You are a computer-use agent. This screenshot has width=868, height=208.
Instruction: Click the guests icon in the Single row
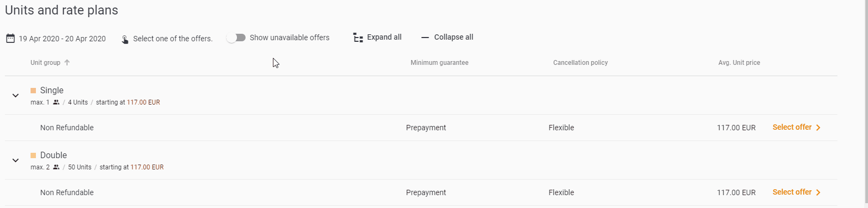[56, 102]
